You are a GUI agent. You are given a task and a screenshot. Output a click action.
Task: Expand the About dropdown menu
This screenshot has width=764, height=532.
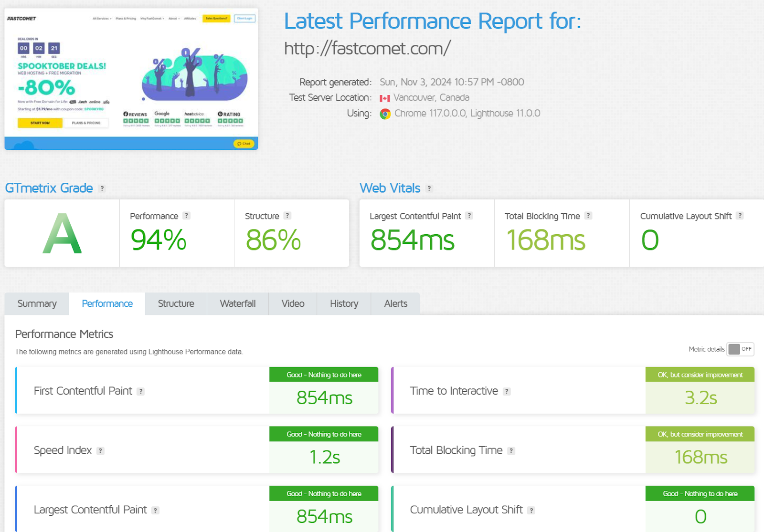(x=173, y=19)
